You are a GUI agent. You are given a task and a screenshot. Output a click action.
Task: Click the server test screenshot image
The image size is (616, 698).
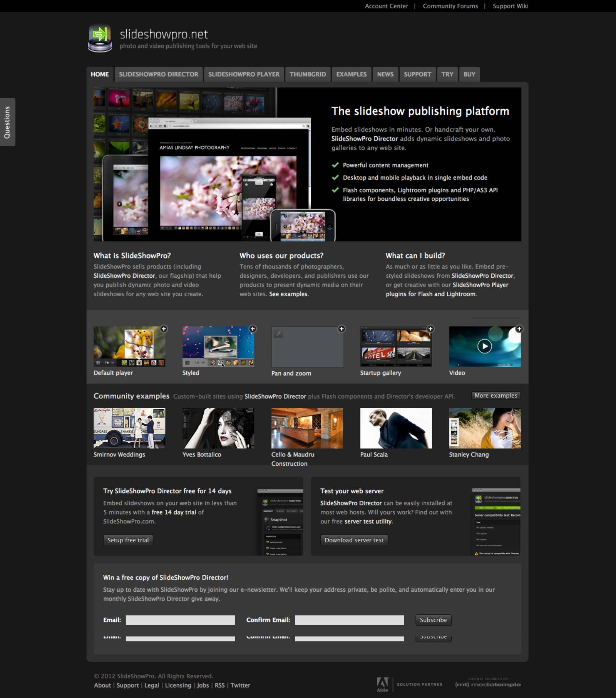tap(496, 522)
